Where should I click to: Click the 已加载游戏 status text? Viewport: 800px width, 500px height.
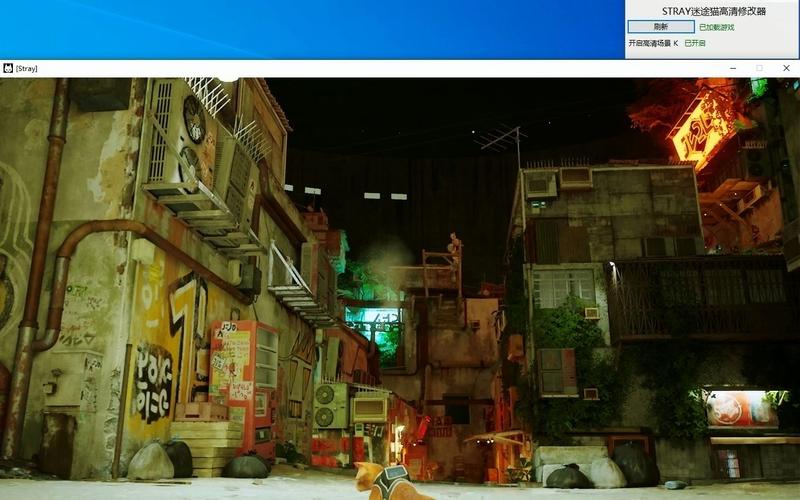tap(716, 27)
